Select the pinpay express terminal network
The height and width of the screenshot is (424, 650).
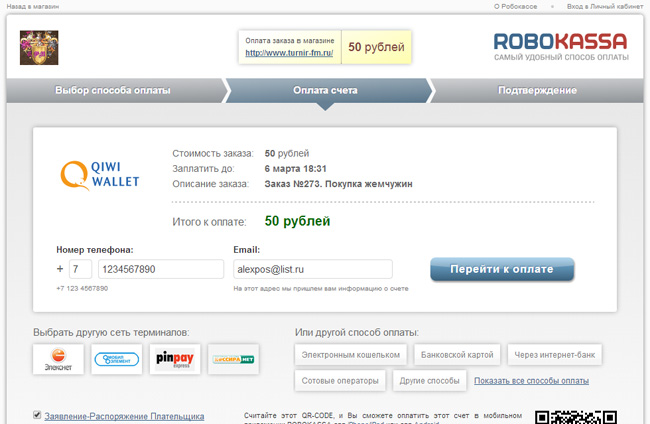(175, 359)
